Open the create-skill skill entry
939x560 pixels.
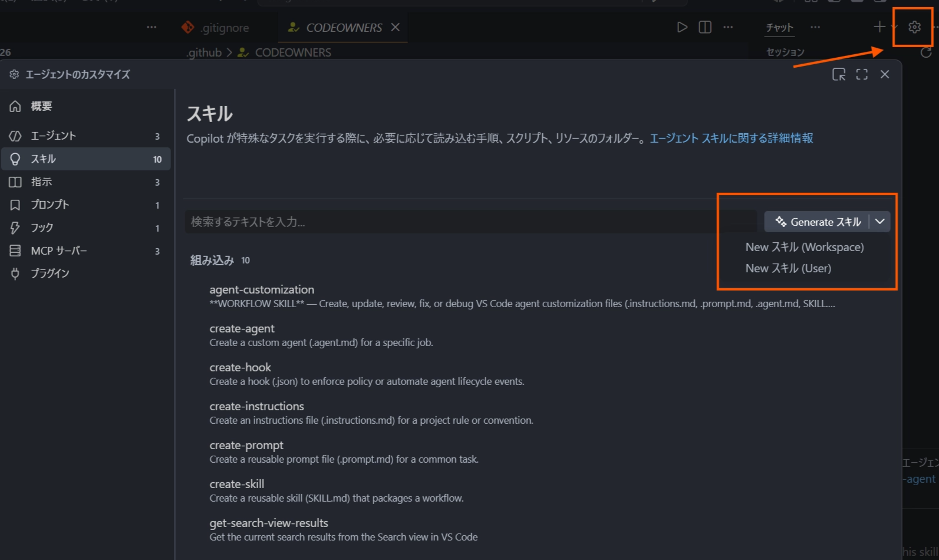click(522, 491)
